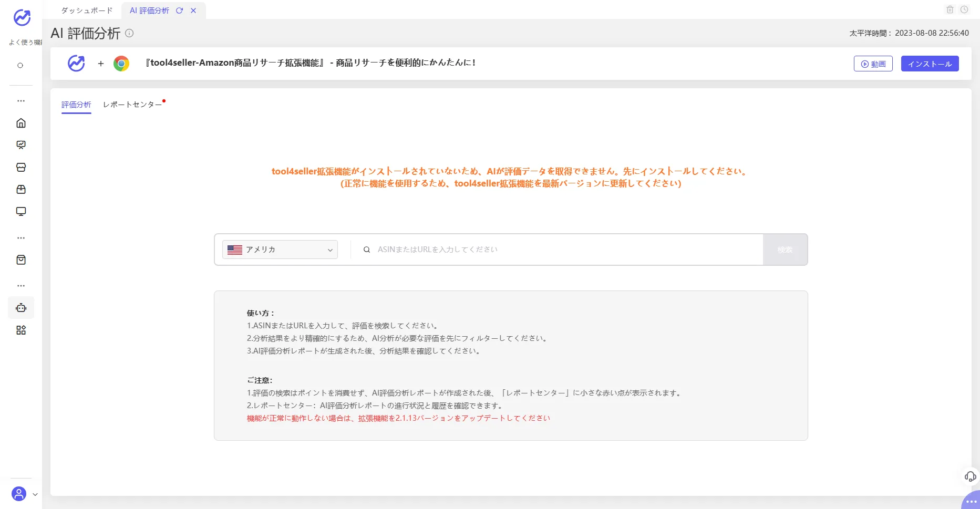980x509 pixels.
Task: Click the circle icon under frequently used
Action: [20, 66]
